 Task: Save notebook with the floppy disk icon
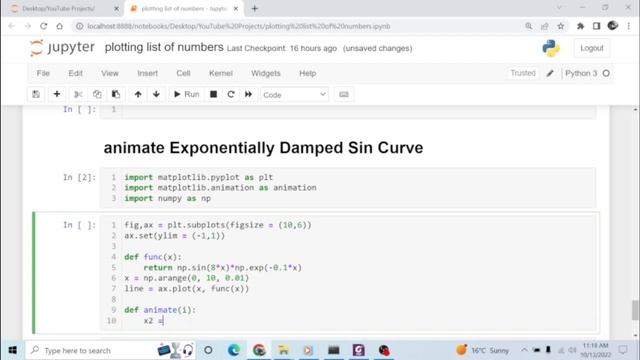(x=36, y=94)
